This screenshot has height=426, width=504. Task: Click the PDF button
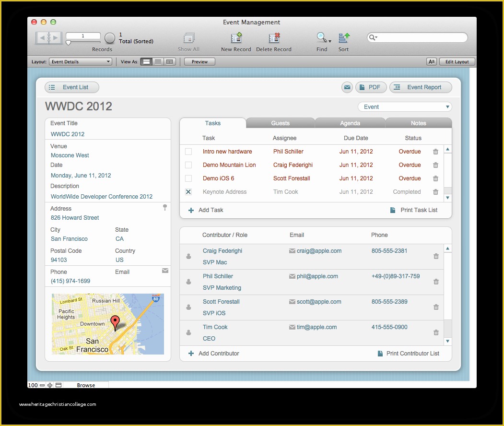[371, 87]
